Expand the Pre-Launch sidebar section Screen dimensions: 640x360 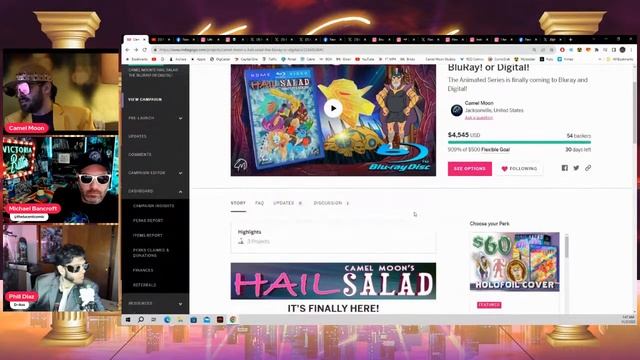click(x=155, y=118)
